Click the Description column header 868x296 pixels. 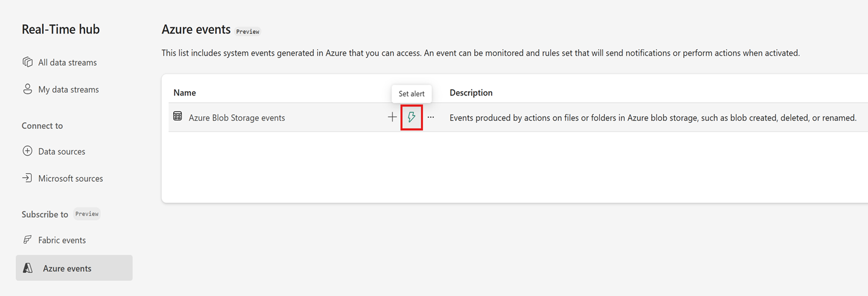(471, 93)
